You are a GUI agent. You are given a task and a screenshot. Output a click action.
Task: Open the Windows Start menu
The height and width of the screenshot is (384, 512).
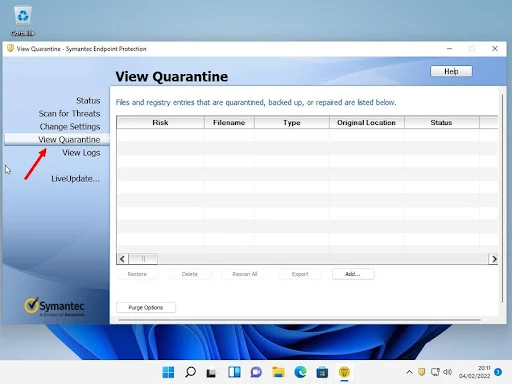coord(168,372)
